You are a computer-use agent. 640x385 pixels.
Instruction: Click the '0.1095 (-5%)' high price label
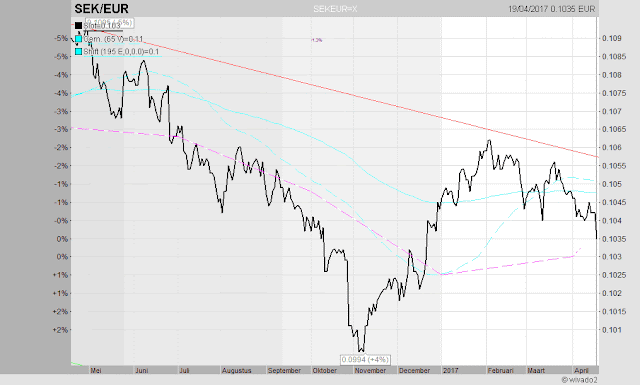coord(109,22)
